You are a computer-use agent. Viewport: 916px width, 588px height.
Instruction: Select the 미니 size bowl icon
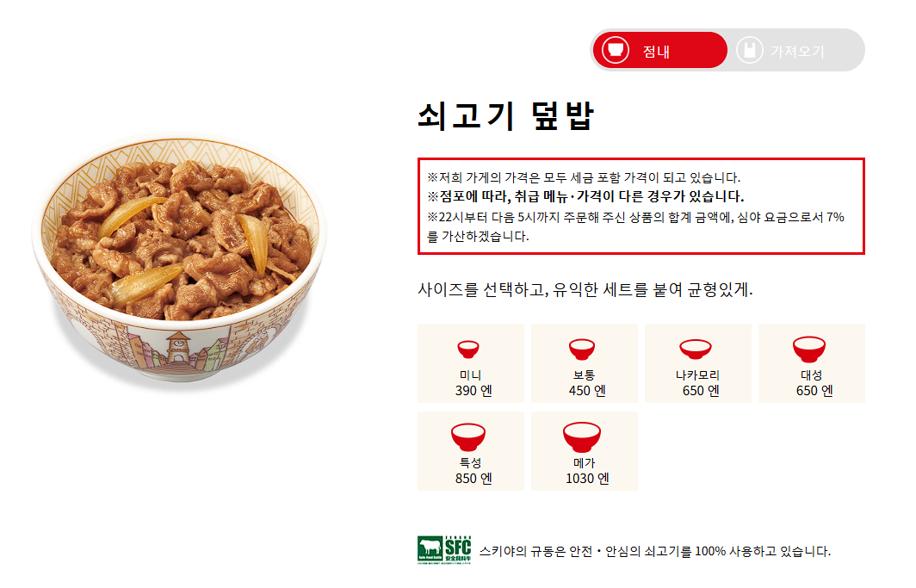pyautogui.click(x=468, y=350)
